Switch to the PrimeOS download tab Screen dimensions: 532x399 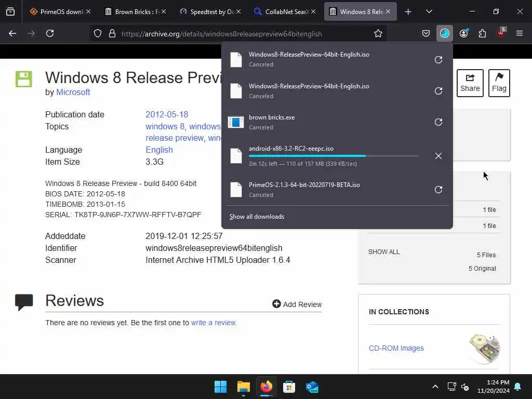(x=60, y=12)
